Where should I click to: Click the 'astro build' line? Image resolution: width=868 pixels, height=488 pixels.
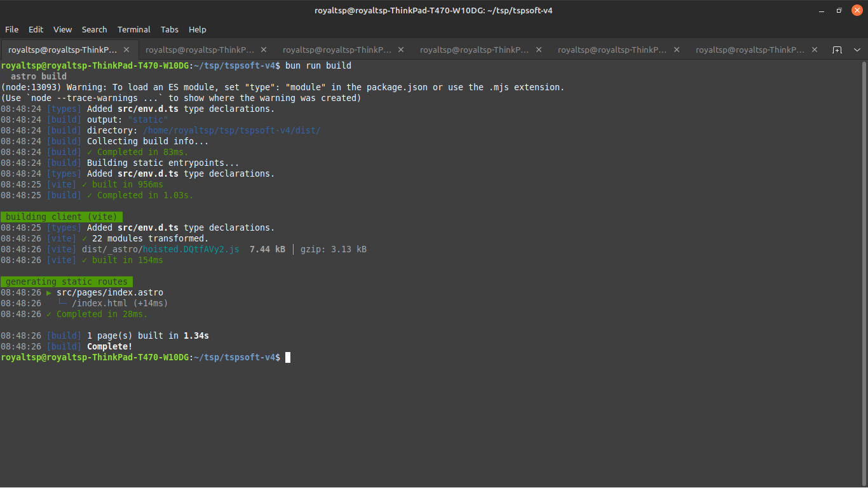tap(39, 76)
